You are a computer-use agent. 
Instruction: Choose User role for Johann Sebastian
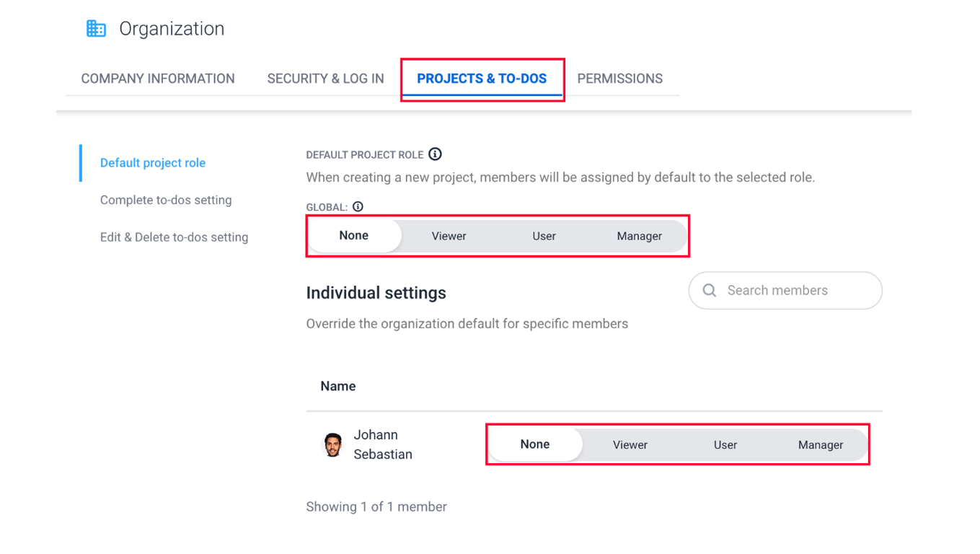click(x=725, y=445)
